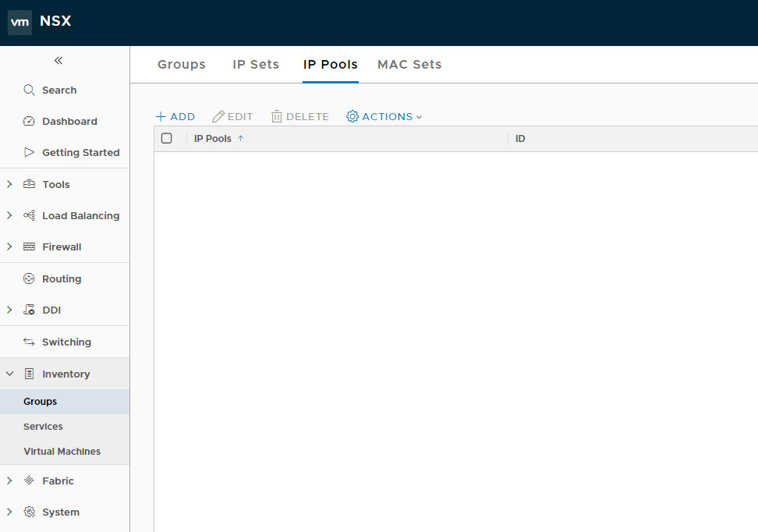Collapse the Inventory section chevron
The height and width of the screenshot is (532, 758).
click(x=9, y=374)
